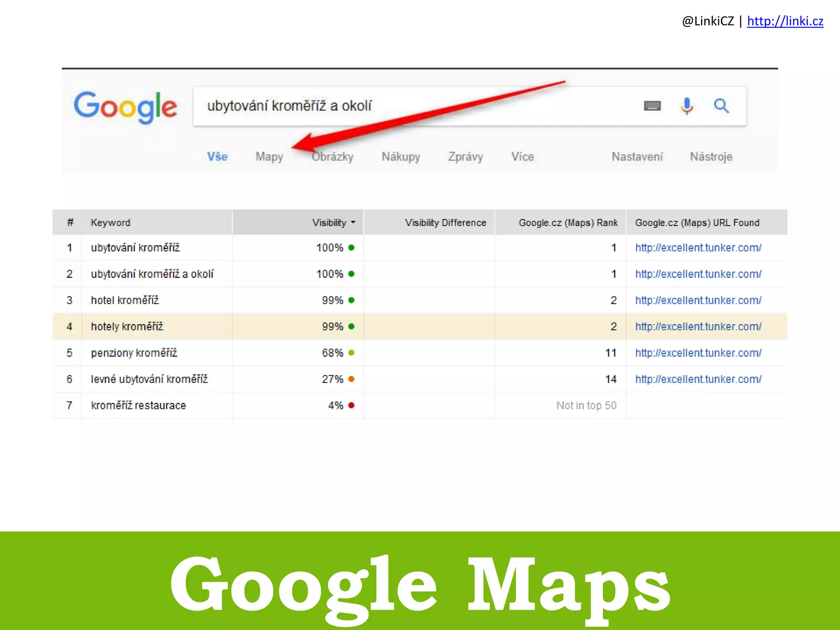Select the Vše tab

[217, 157]
